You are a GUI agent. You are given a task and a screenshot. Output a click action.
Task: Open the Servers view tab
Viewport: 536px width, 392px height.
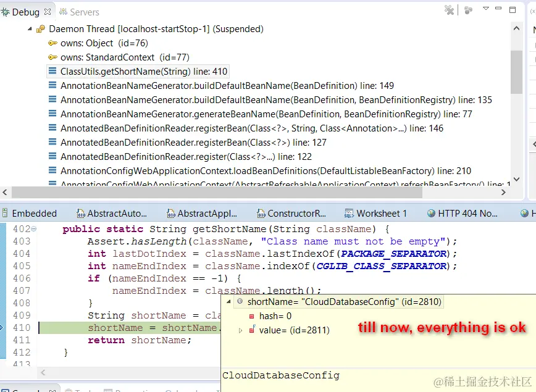tap(79, 12)
